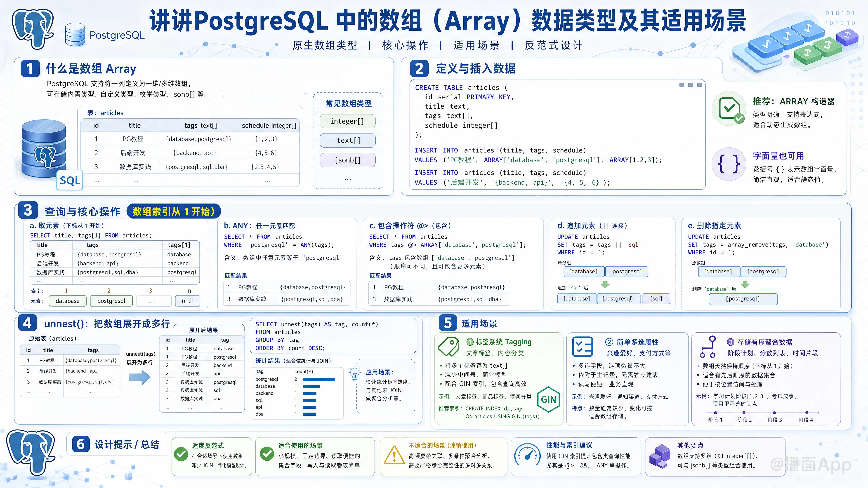868x488 pixels.
Task: Click WHERE 'postgresql' = ANY(tags); line
Action: click(279, 245)
